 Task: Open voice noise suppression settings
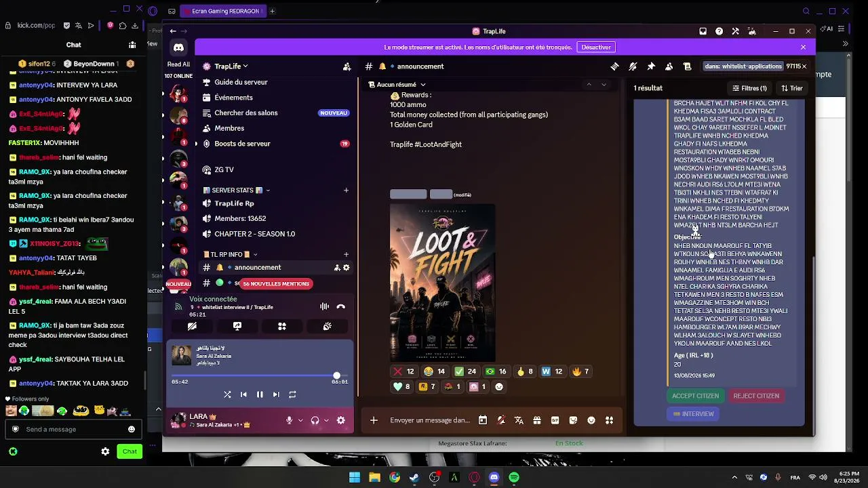pyautogui.click(x=324, y=307)
